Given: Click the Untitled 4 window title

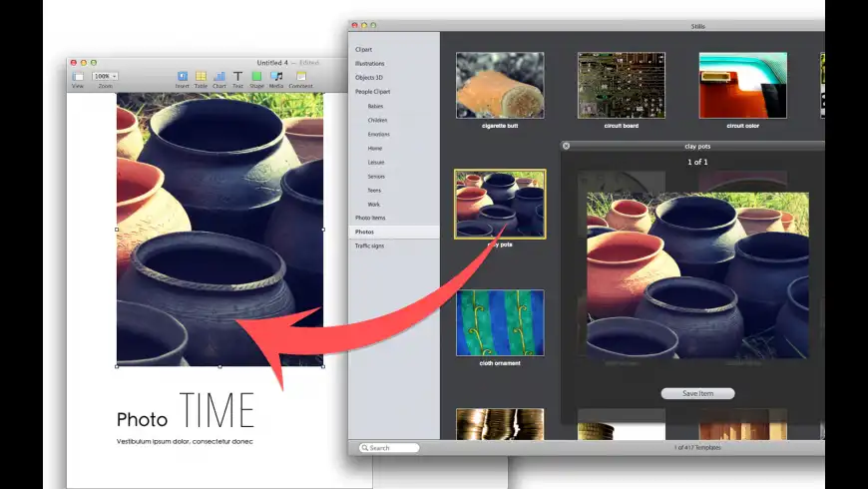Looking at the screenshot, I should pyautogui.click(x=272, y=63).
